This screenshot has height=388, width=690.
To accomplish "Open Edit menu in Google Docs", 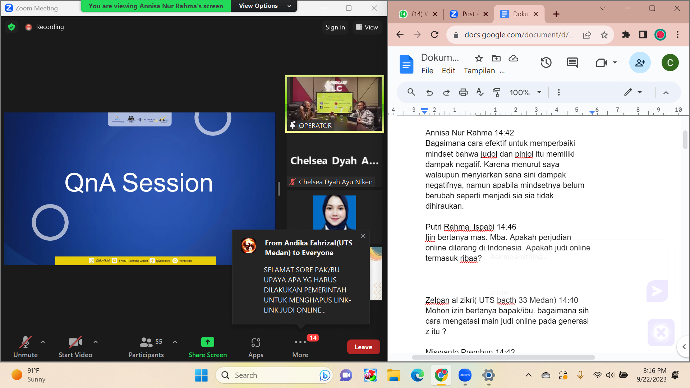I will tap(448, 70).
